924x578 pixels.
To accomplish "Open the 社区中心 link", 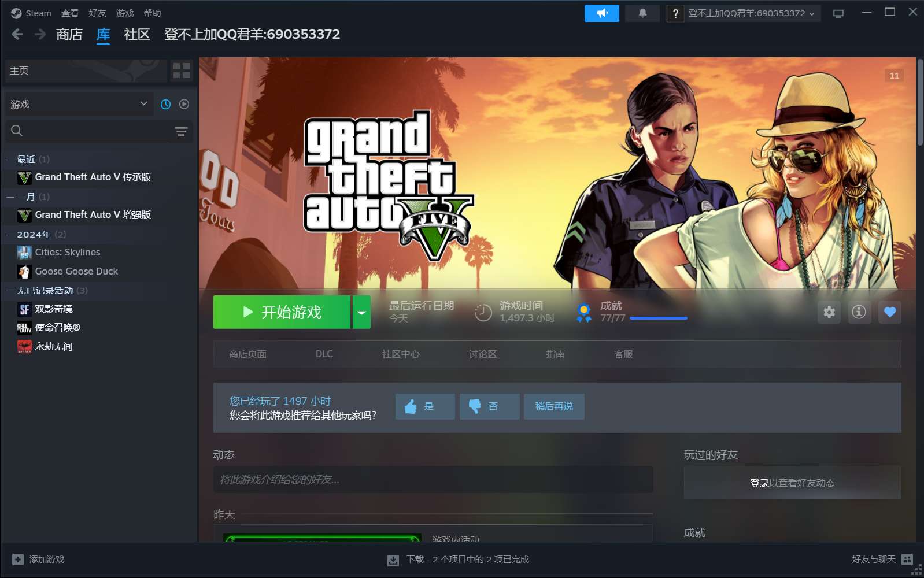I will 401,354.
